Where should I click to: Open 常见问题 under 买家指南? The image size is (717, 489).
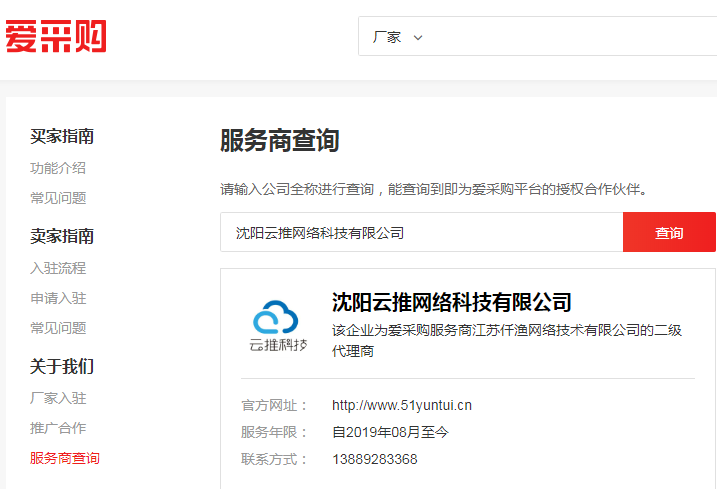click(58, 198)
